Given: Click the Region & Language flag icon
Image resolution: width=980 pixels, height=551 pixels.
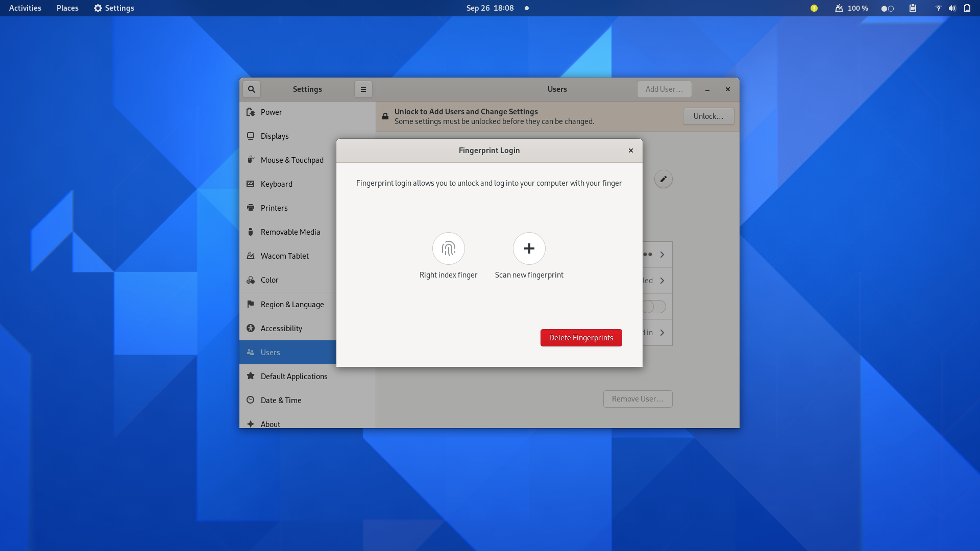Looking at the screenshot, I should click(x=251, y=304).
